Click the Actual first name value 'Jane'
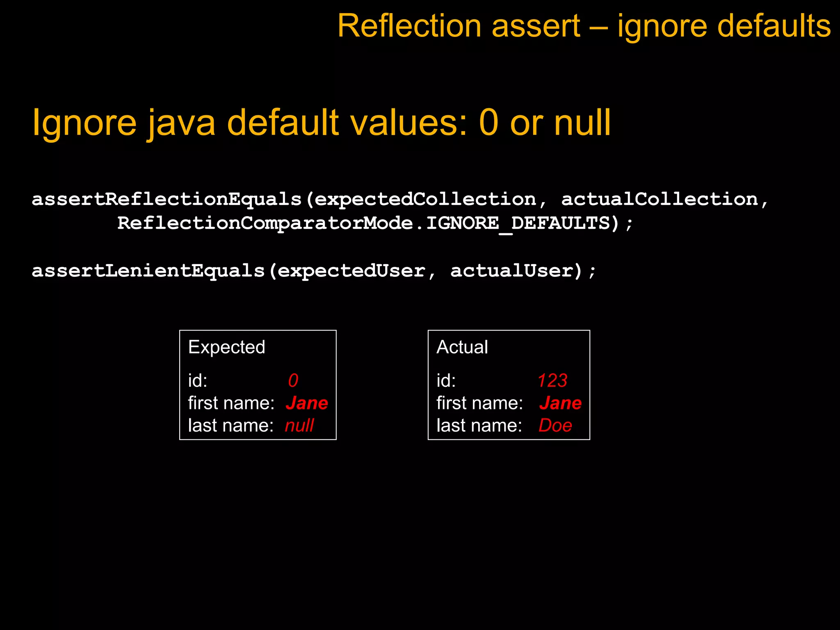This screenshot has width=840, height=630. click(560, 403)
